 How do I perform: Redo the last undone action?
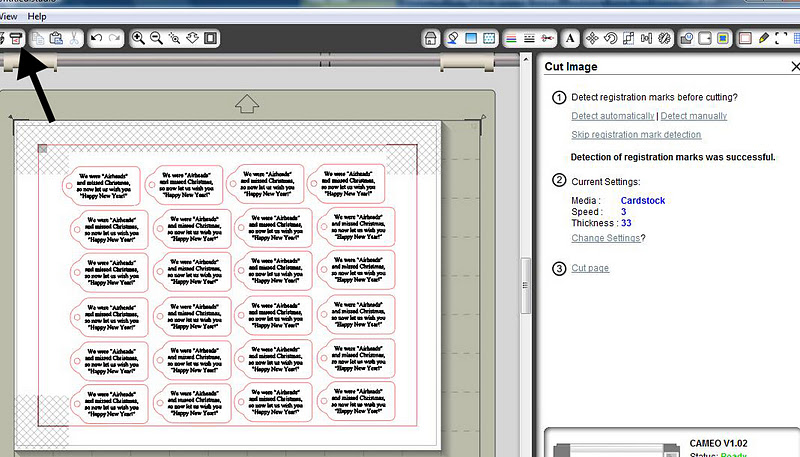pos(115,38)
